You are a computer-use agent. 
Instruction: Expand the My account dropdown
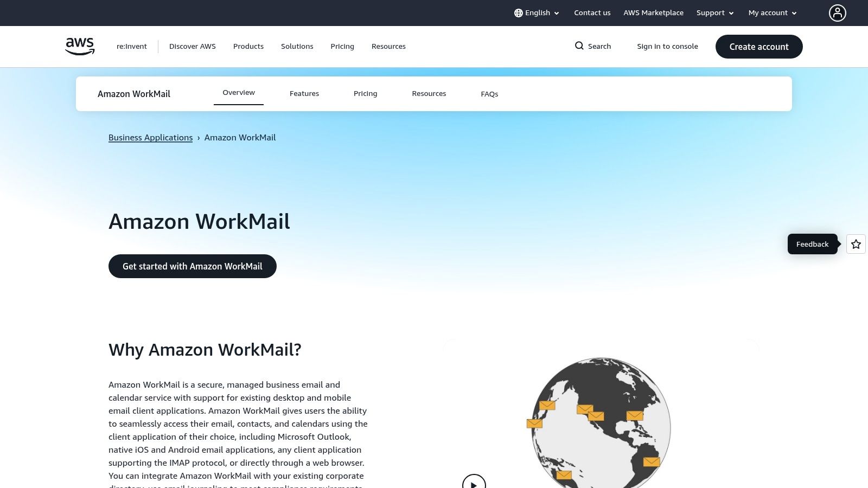pos(771,12)
